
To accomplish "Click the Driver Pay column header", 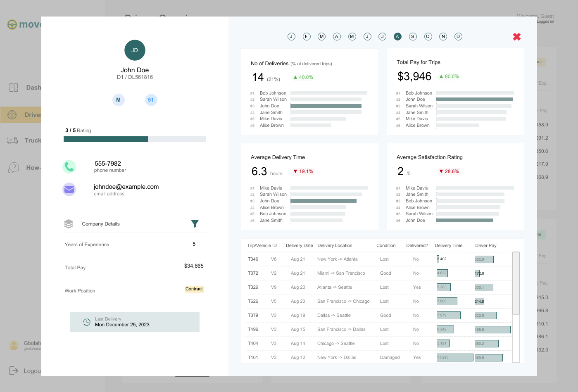I will point(485,245).
